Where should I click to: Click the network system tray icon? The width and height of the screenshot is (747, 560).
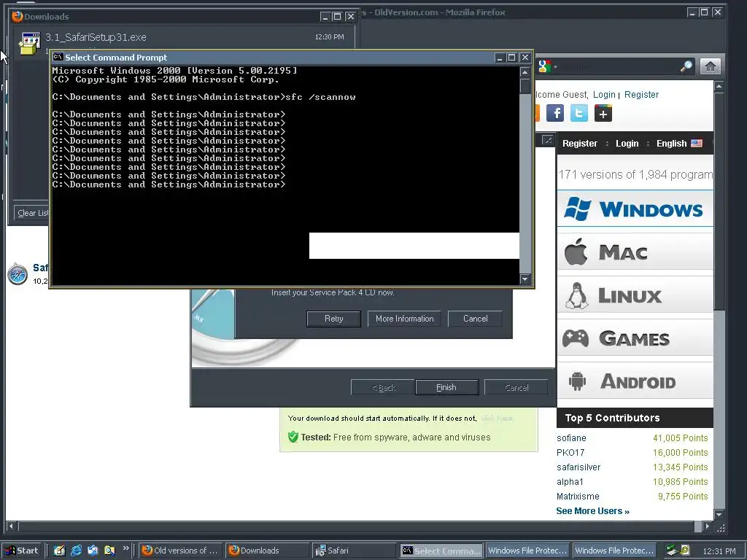672,551
